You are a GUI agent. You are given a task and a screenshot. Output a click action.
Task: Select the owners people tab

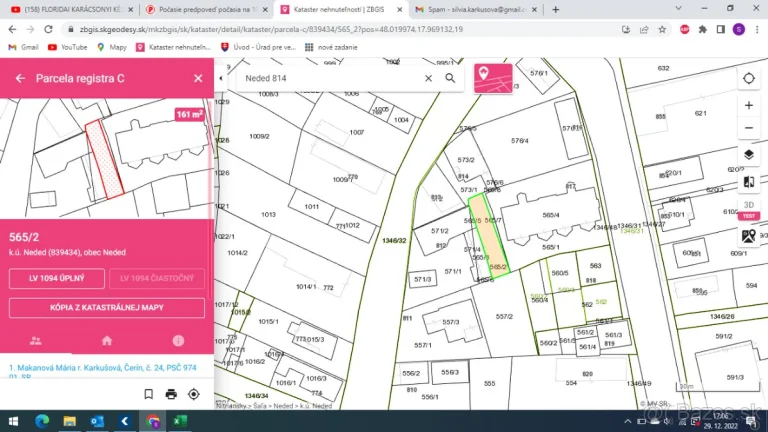tap(36, 341)
